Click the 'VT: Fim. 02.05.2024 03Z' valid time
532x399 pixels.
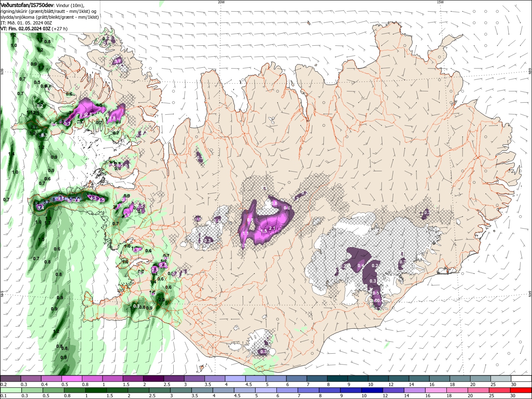25,29
